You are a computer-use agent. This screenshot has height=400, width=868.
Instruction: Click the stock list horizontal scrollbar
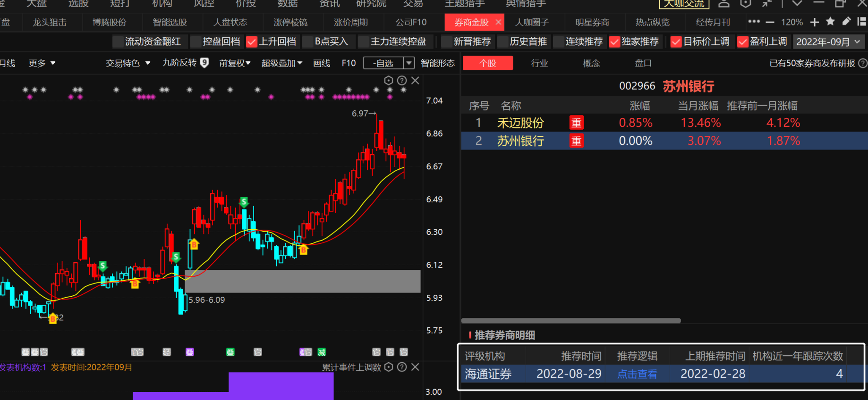(x=571, y=321)
